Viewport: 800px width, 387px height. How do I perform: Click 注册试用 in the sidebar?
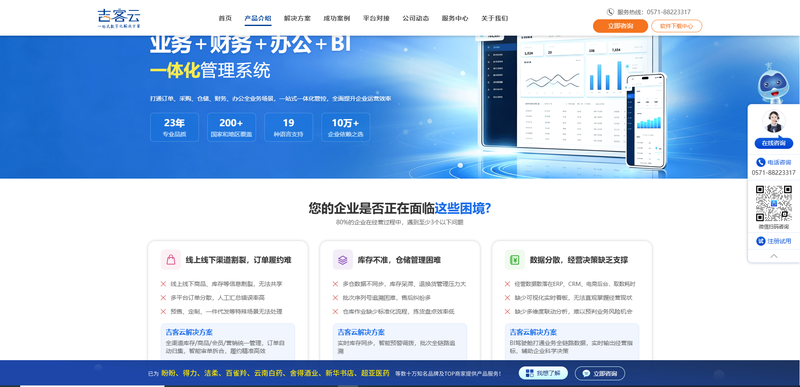pyautogui.click(x=773, y=241)
